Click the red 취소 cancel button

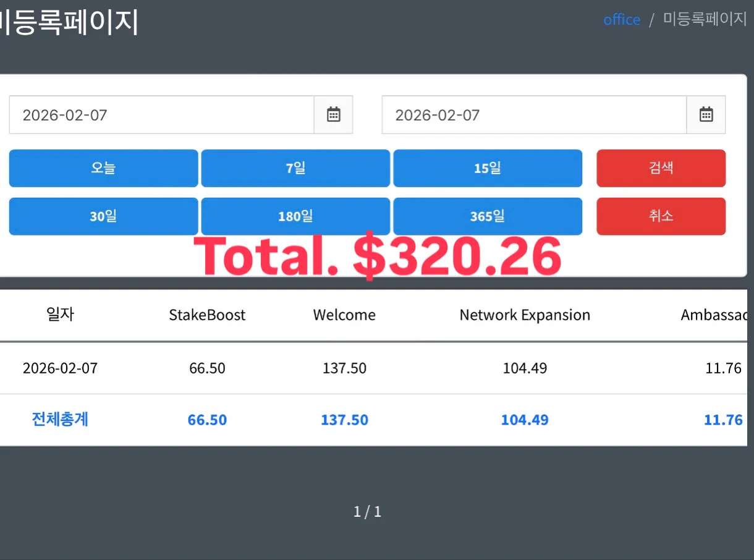tap(661, 216)
